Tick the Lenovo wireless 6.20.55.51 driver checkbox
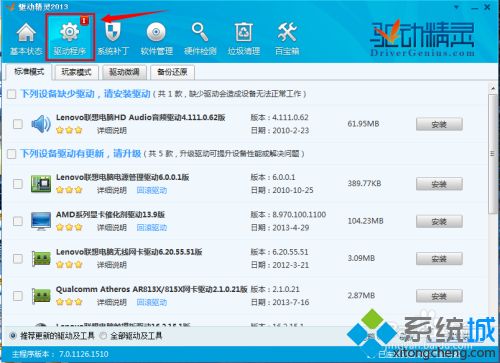Screen dimensions: 500x363 coord(18,258)
